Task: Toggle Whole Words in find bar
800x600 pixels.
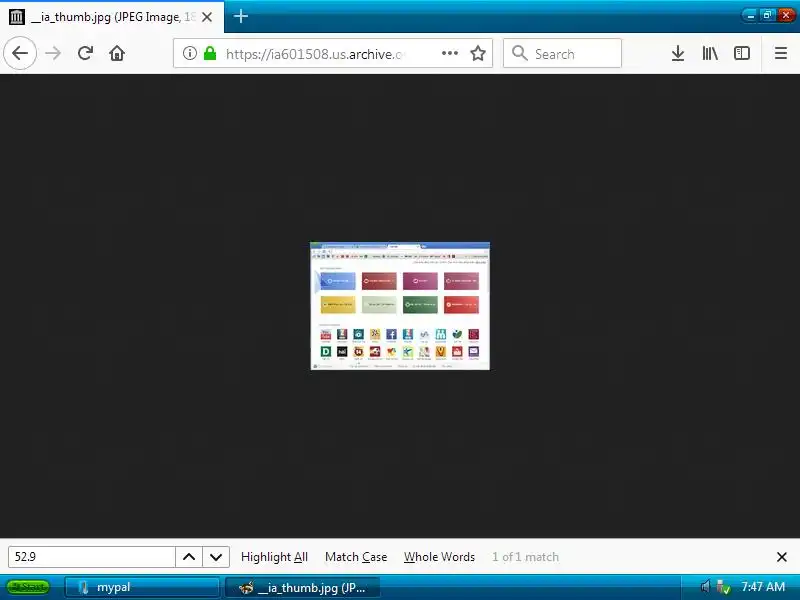Action: (439, 557)
